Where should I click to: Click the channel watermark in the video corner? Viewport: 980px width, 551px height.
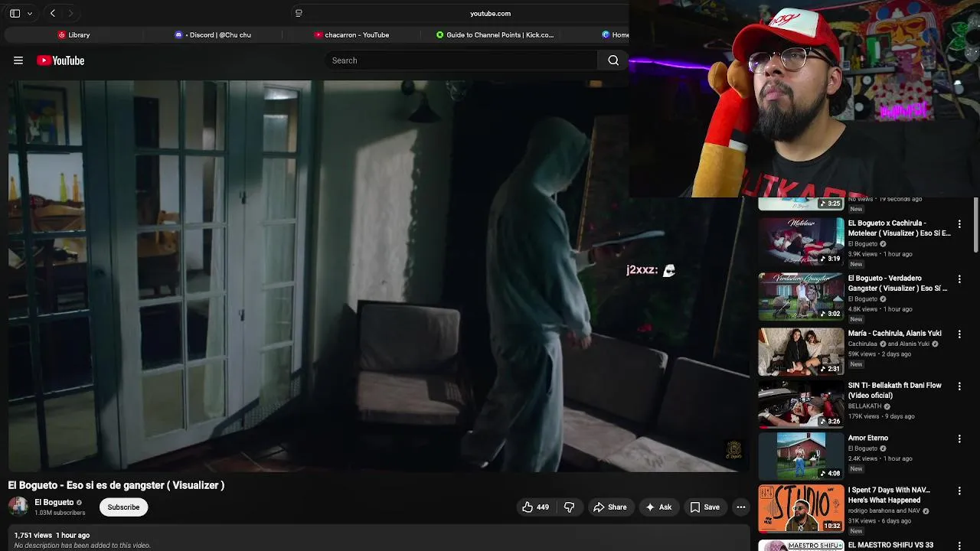point(733,450)
